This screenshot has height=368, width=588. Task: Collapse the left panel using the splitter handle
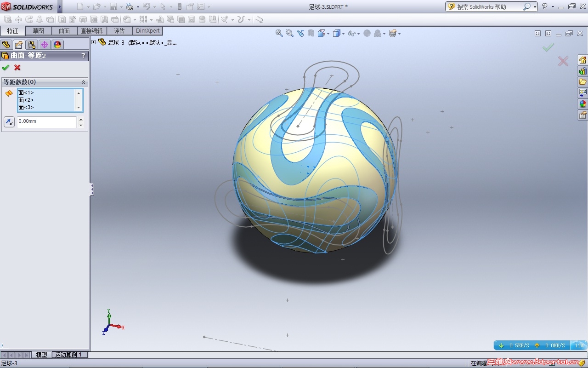tap(91, 189)
